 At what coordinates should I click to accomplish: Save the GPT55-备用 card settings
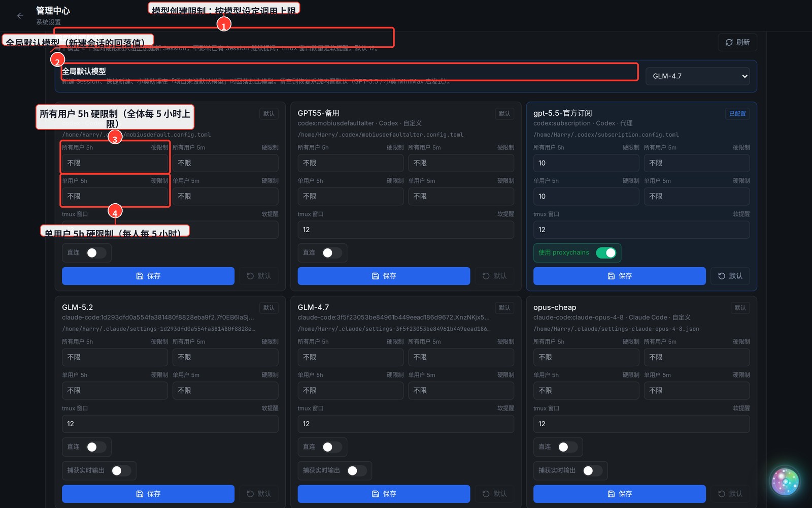(x=384, y=276)
